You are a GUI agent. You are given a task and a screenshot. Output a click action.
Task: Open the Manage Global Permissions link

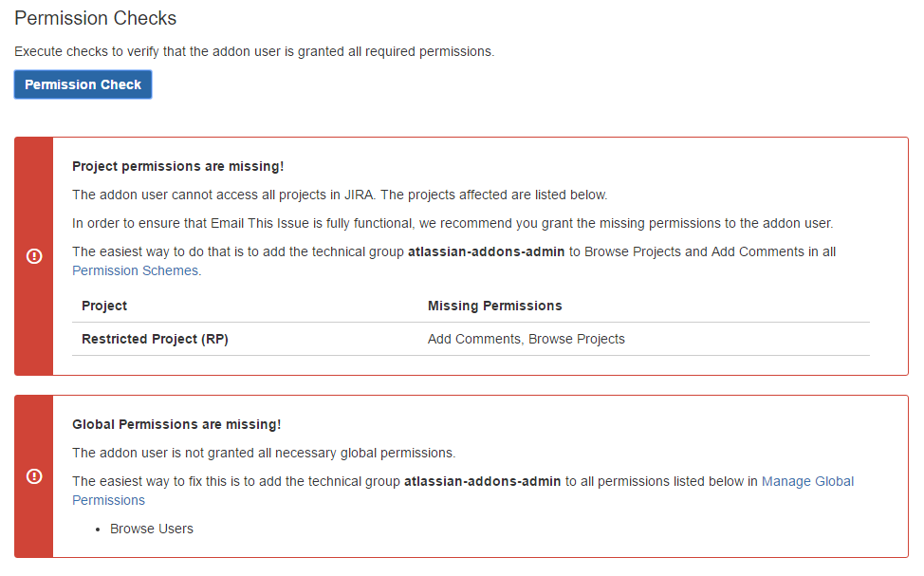click(807, 482)
